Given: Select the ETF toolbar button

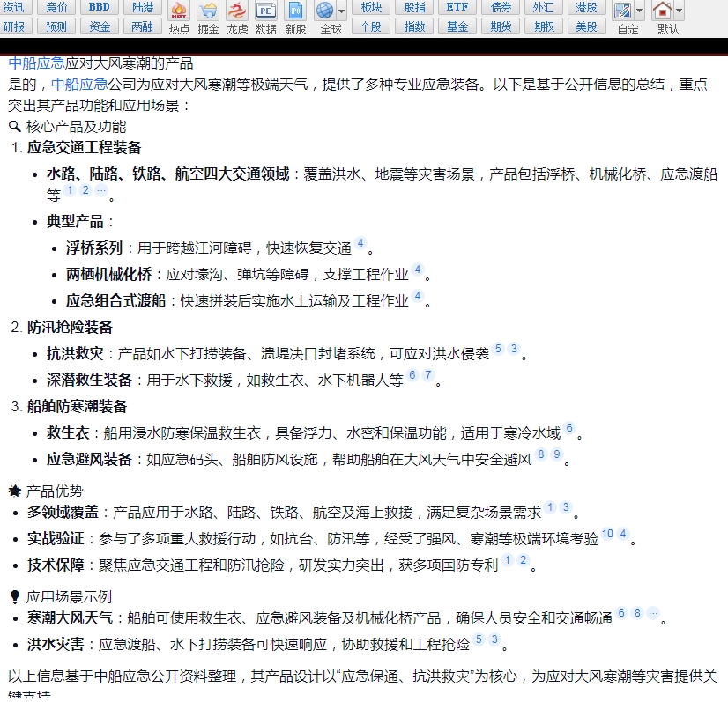Looking at the screenshot, I should point(457,7).
